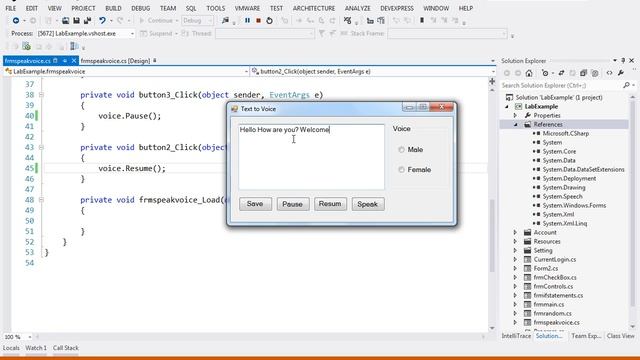Screen dimensions: 640x360
Task: Click Speak button in Text to Voice window
Action: [x=368, y=204]
